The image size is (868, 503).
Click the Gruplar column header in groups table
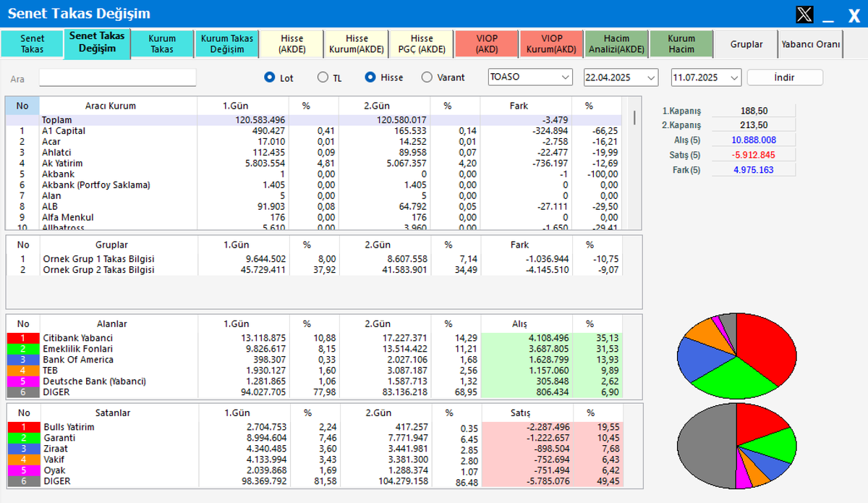click(x=111, y=245)
